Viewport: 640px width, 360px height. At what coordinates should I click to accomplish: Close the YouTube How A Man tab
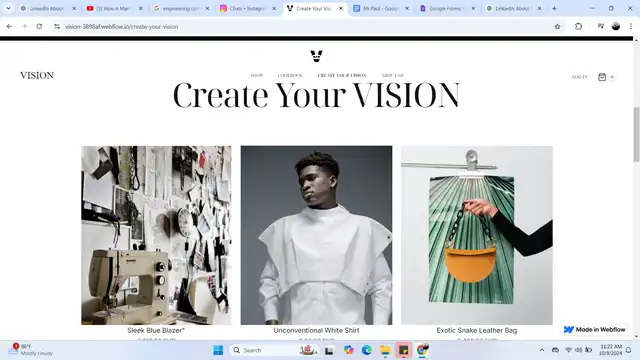click(x=141, y=8)
